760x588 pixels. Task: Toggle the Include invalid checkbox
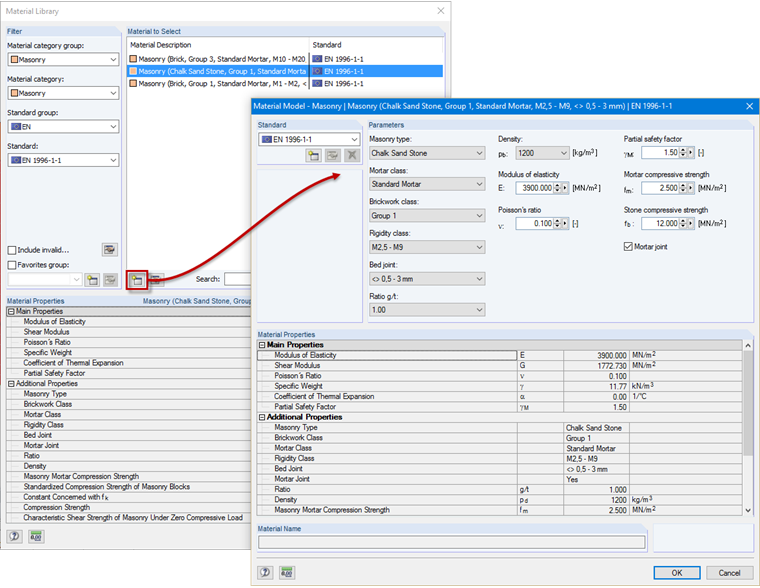click(x=12, y=250)
